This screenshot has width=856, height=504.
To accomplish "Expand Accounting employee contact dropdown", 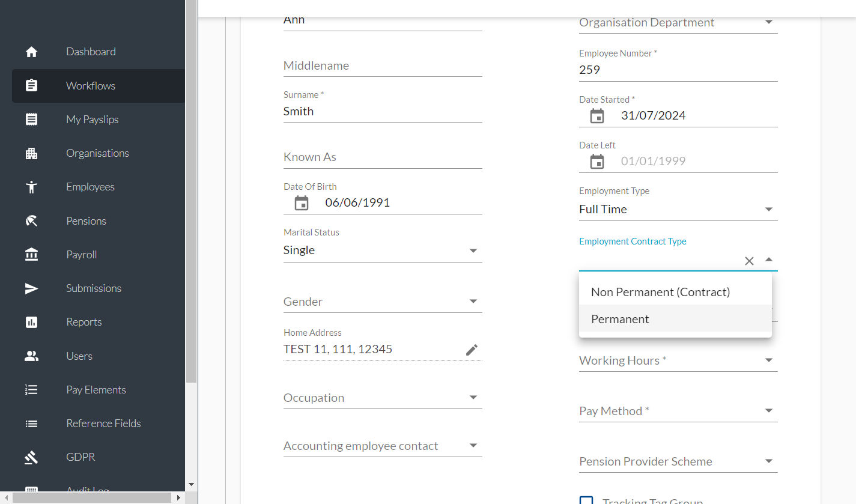I will point(473,446).
